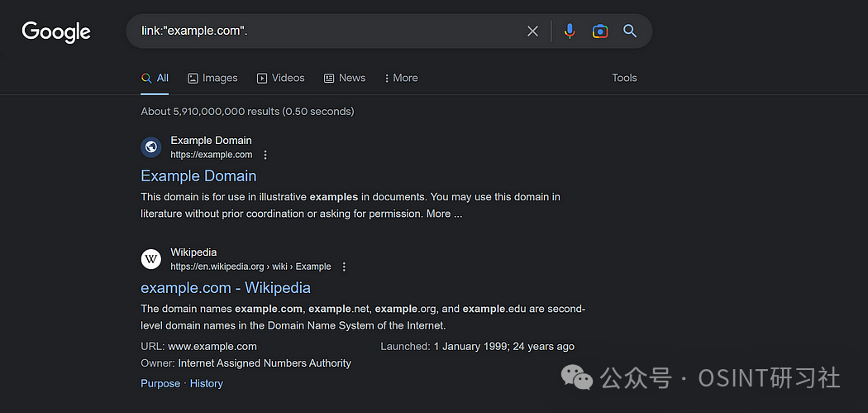
Task: Switch to the News tab
Action: [x=345, y=78]
